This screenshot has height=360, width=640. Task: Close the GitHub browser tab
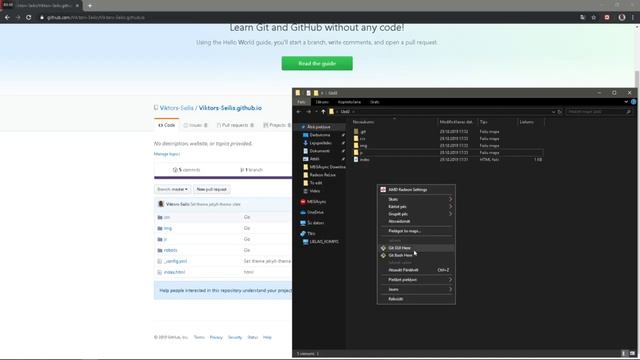tap(77, 6)
